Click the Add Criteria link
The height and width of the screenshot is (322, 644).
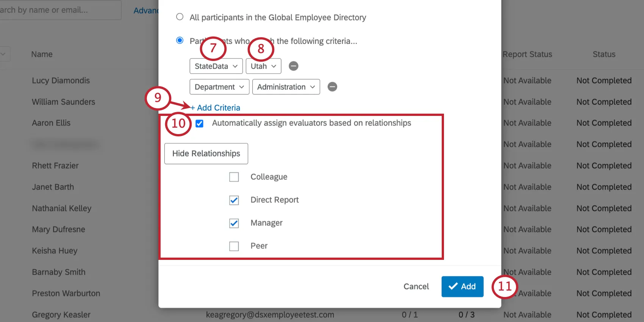[x=215, y=108]
